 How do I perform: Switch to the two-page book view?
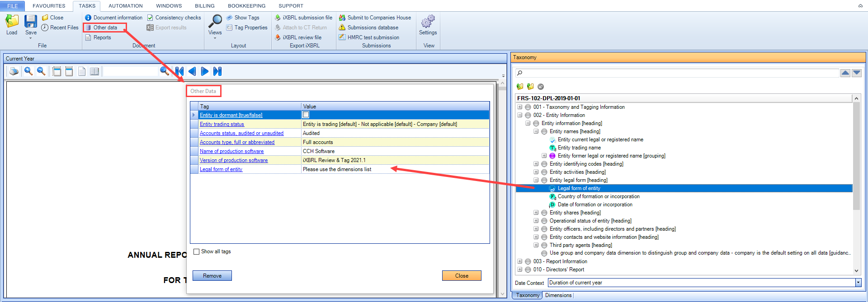94,71
